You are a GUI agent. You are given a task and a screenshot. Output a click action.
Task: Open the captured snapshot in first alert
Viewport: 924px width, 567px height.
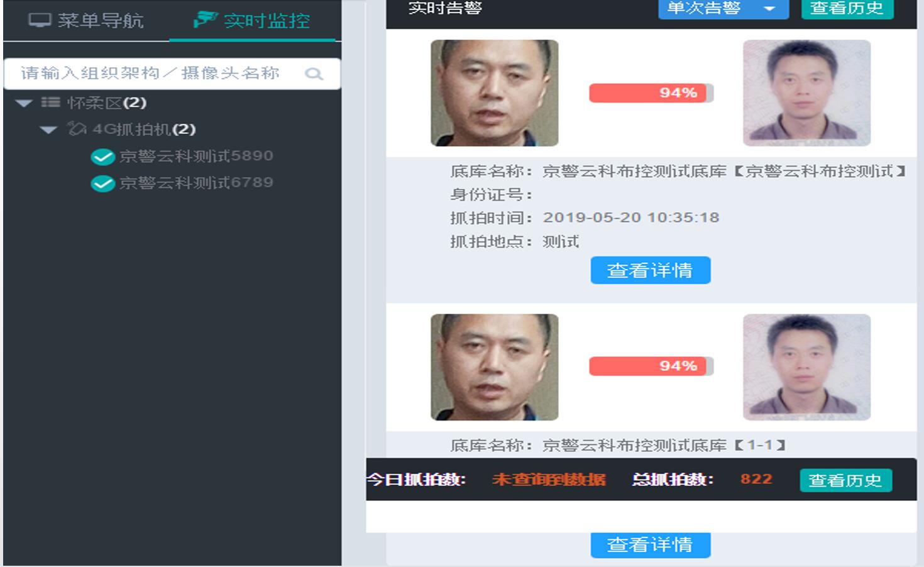pos(494,93)
